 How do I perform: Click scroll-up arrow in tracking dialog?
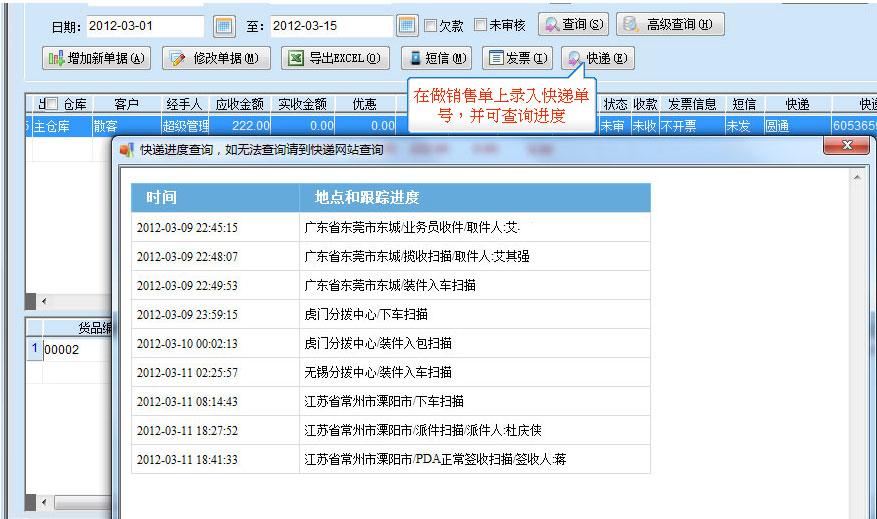point(857,176)
